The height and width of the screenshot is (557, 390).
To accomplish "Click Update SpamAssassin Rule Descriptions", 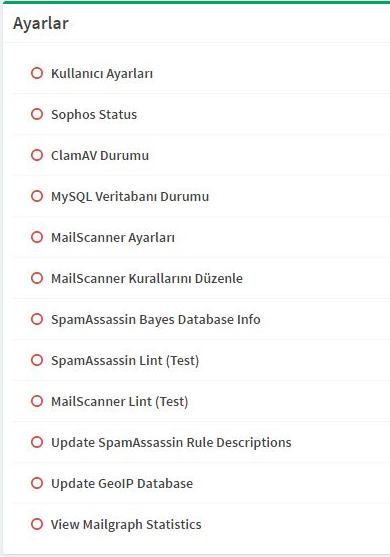I will [171, 443].
